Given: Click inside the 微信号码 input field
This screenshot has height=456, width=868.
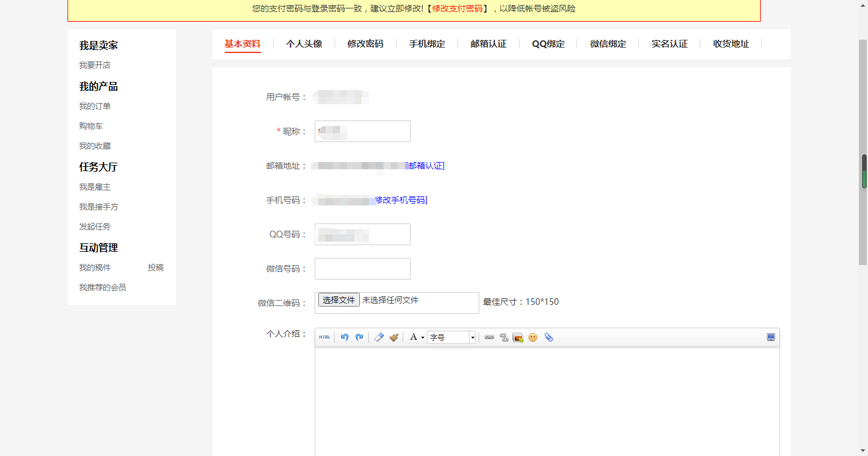Looking at the screenshot, I should click(x=362, y=268).
